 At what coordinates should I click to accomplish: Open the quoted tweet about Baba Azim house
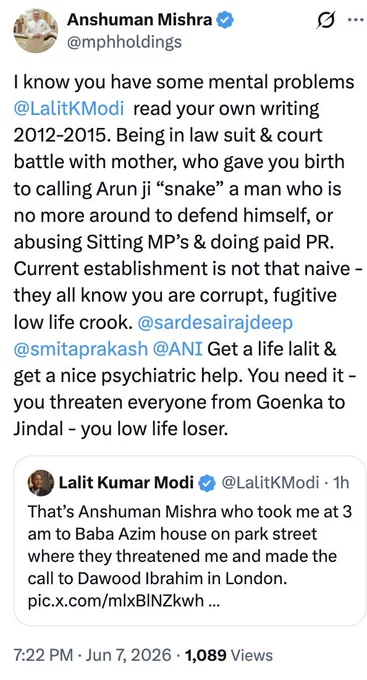tap(190, 541)
